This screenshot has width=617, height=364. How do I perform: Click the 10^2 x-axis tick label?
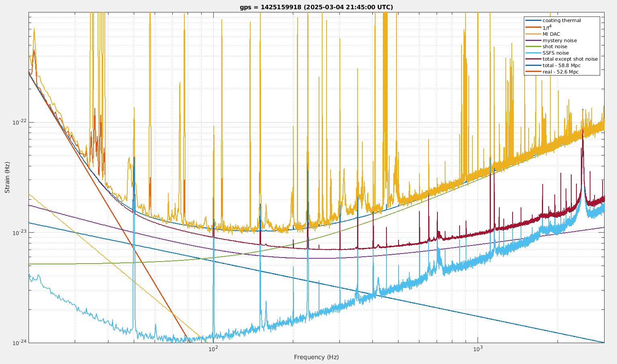pos(212,348)
